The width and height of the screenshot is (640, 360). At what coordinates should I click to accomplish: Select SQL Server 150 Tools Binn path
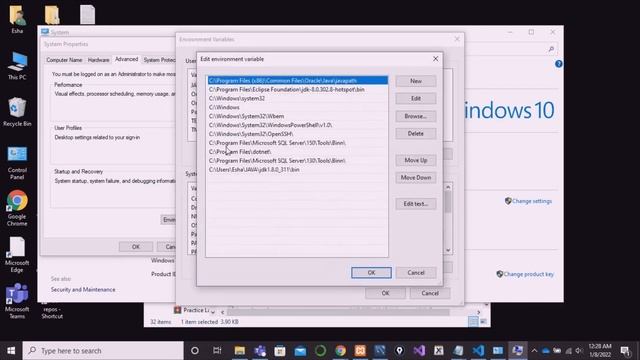[x=298, y=143]
